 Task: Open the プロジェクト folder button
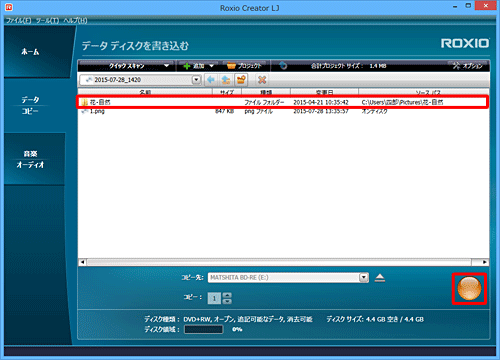244,66
